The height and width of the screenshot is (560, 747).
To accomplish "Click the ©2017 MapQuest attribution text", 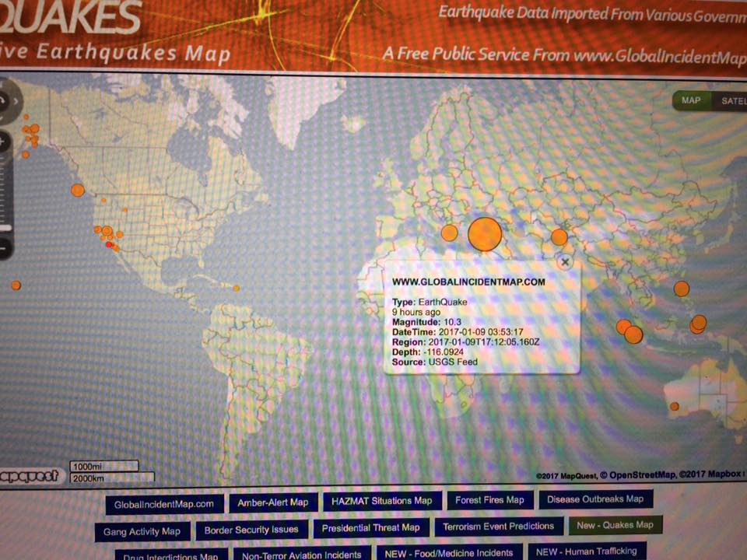I will coord(566,476).
